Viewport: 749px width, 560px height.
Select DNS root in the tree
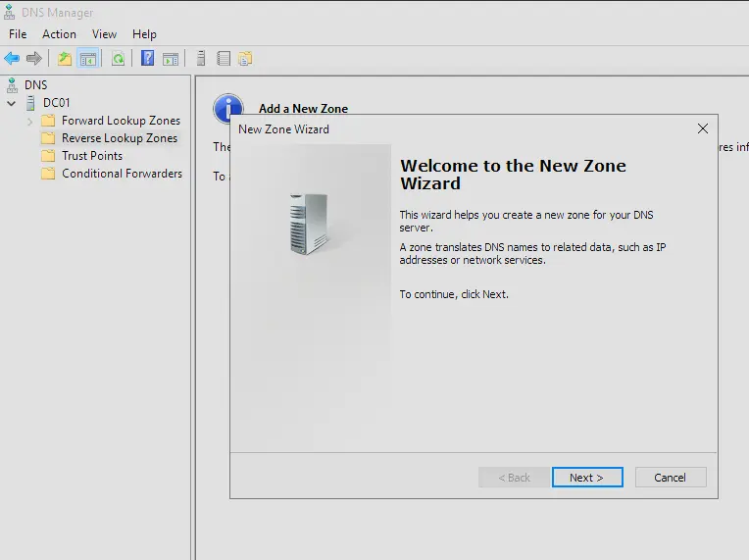[36, 85]
